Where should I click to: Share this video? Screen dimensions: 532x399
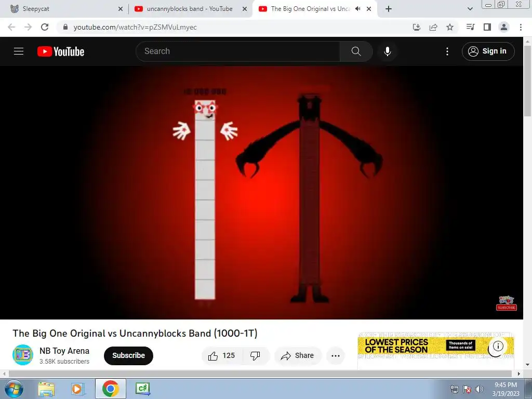298,355
